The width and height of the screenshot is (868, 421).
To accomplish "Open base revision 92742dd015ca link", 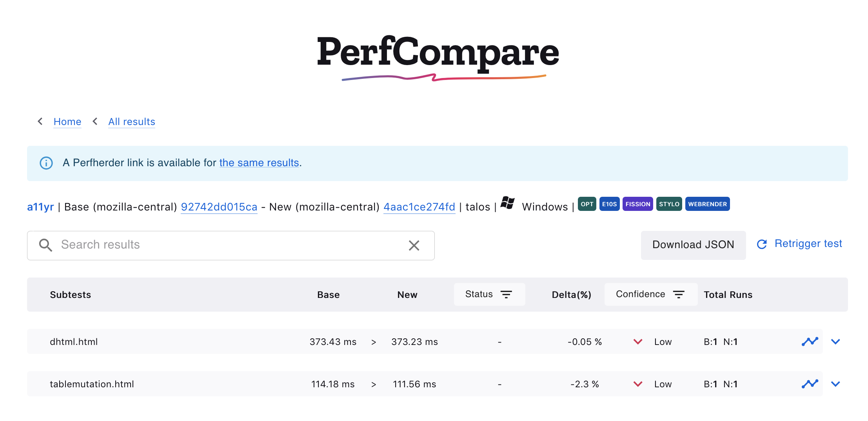I will [219, 207].
